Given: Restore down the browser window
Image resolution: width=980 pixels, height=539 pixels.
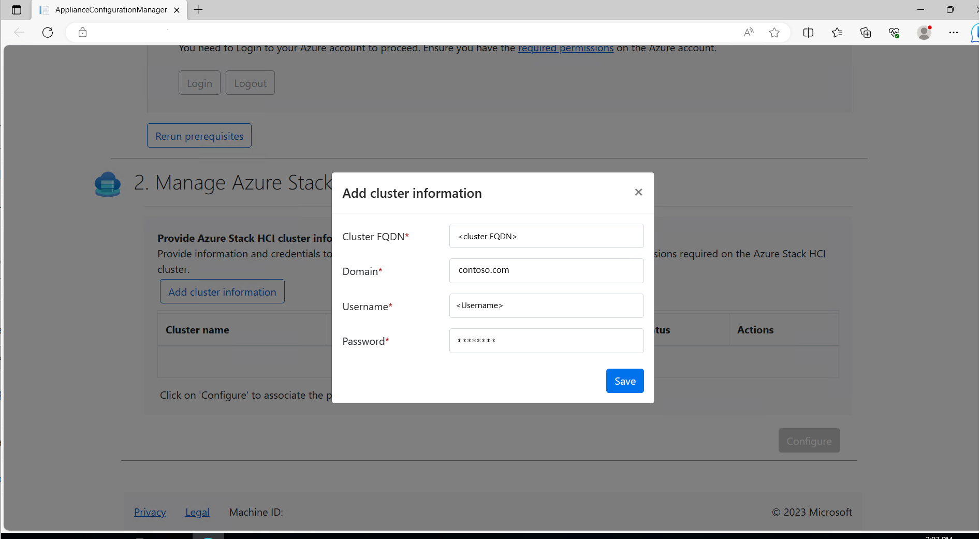Looking at the screenshot, I should (x=950, y=10).
